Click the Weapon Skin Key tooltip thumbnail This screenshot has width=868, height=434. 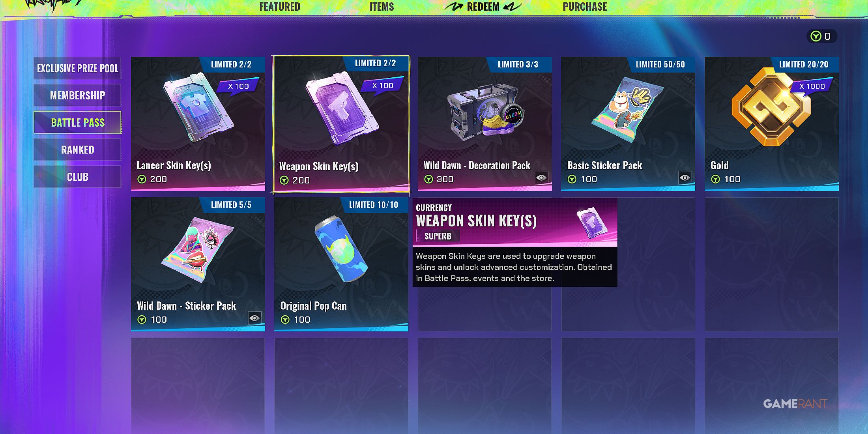[x=591, y=223]
